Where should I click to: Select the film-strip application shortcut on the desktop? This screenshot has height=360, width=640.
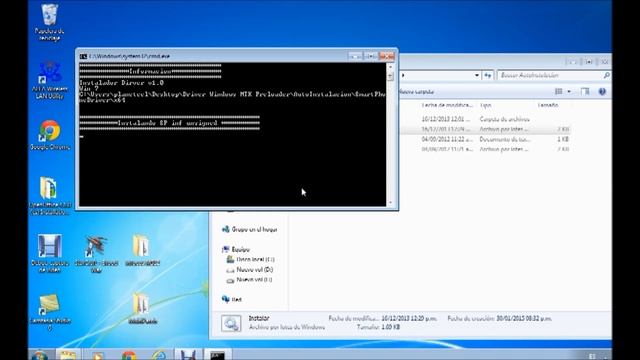pyautogui.click(x=49, y=253)
